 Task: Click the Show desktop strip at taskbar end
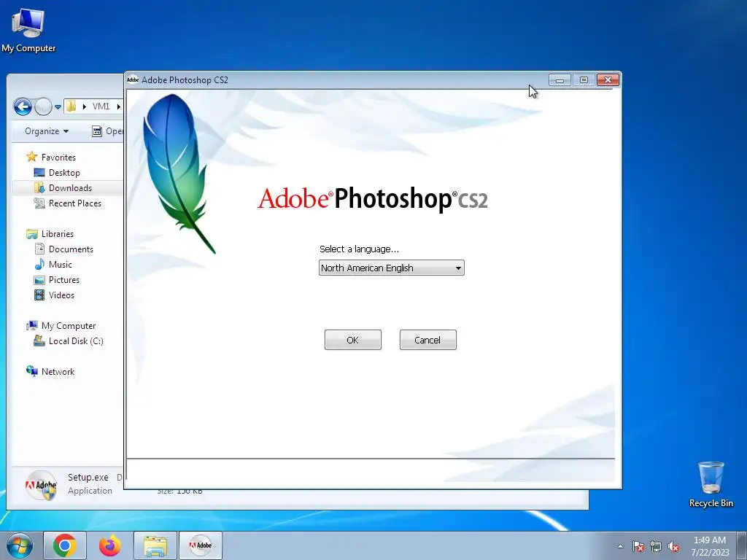(742, 545)
